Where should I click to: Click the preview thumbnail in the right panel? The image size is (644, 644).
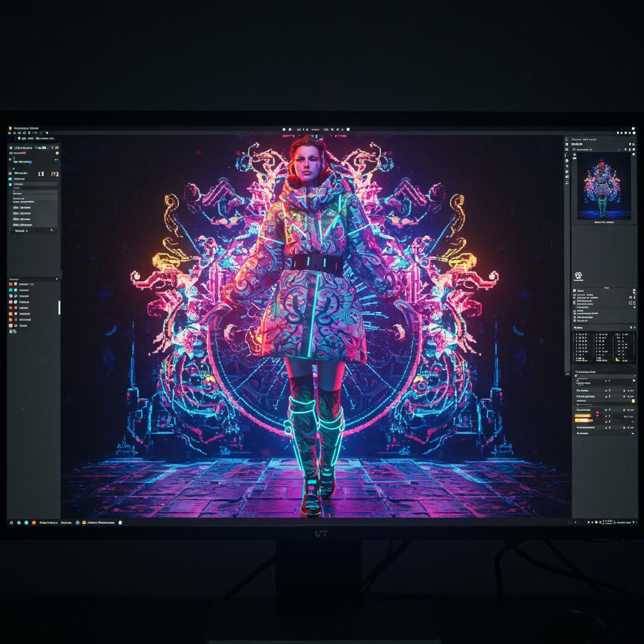(x=603, y=187)
